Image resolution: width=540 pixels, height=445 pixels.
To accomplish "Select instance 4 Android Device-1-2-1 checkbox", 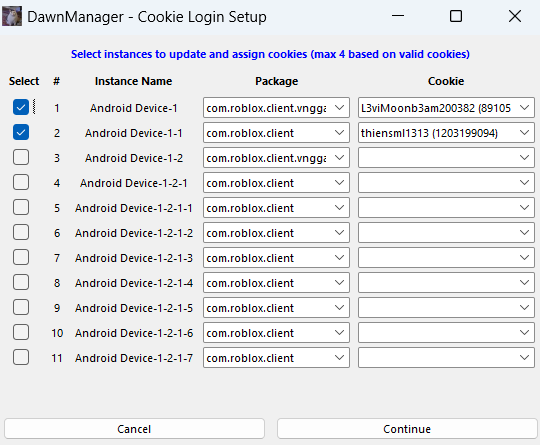I will (x=21, y=182).
